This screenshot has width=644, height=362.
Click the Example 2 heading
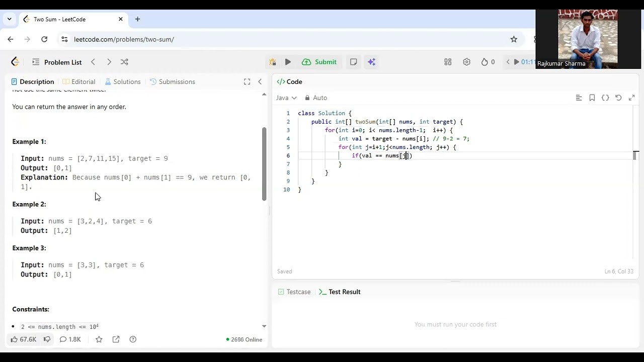click(x=29, y=204)
